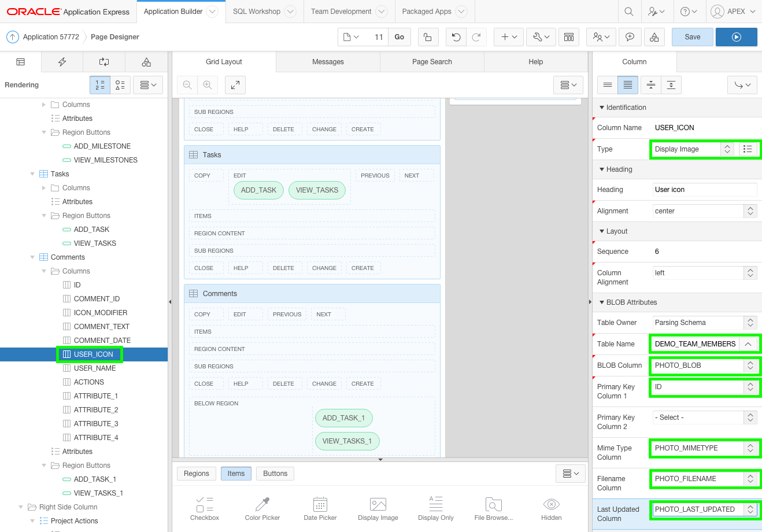Open the administration wrench-user menu
The height and width of the screenshot is (532, 762).
(x=656, y=12)
